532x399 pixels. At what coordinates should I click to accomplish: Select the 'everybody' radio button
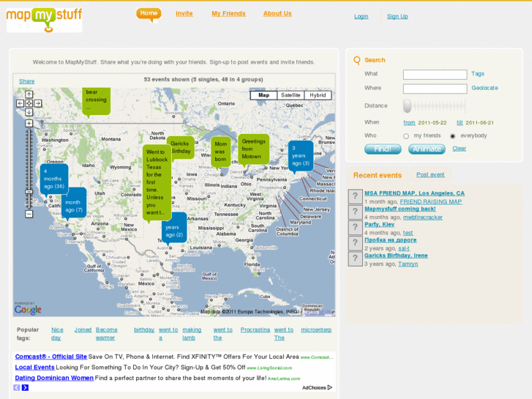click(453, 136)
